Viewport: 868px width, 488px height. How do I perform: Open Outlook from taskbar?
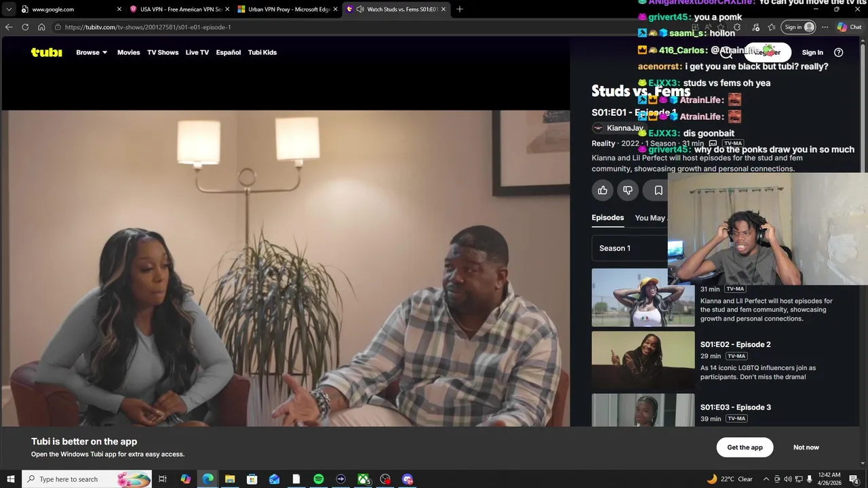pos(274,479)
